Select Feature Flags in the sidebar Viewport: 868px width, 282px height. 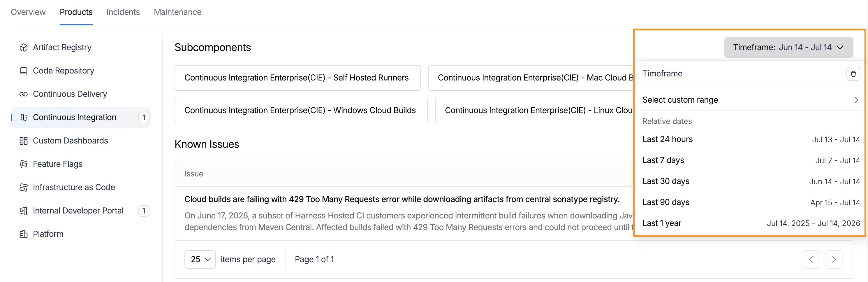point(80,164)
